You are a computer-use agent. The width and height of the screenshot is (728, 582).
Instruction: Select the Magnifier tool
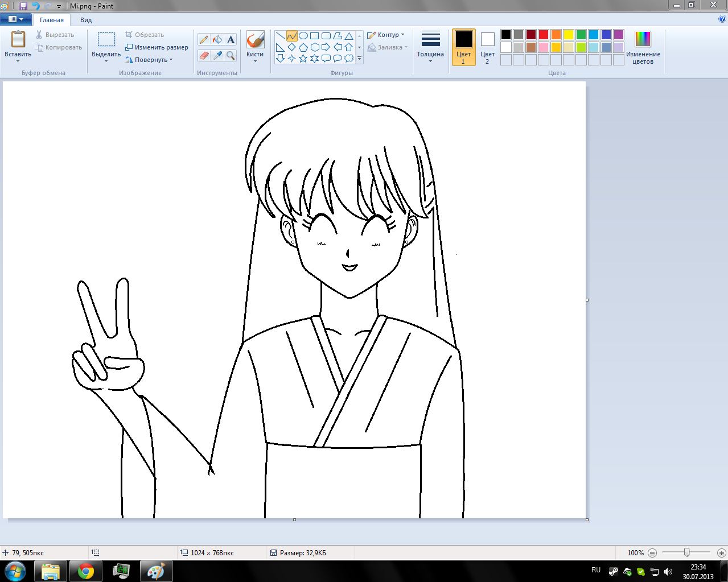pos(231,55)
